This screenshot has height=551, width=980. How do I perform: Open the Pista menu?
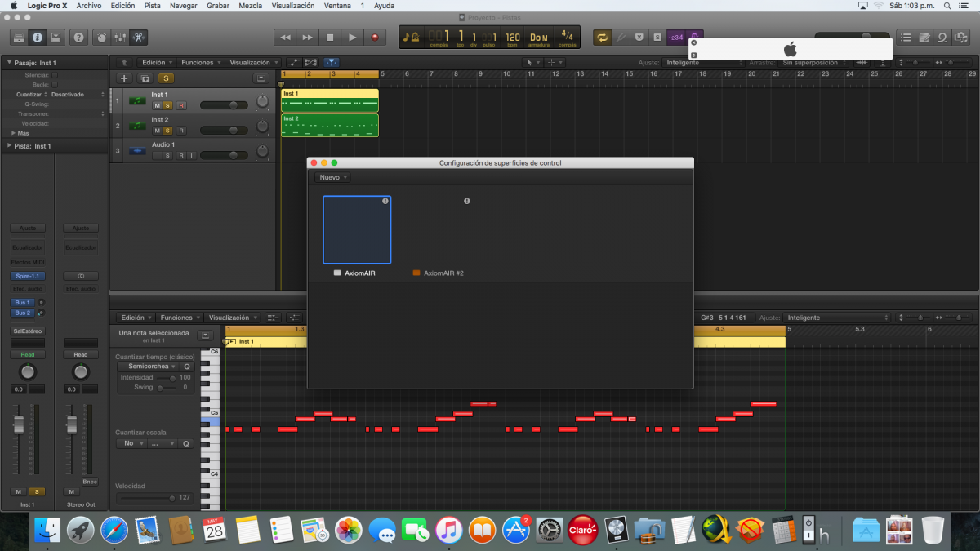[152, 5]
